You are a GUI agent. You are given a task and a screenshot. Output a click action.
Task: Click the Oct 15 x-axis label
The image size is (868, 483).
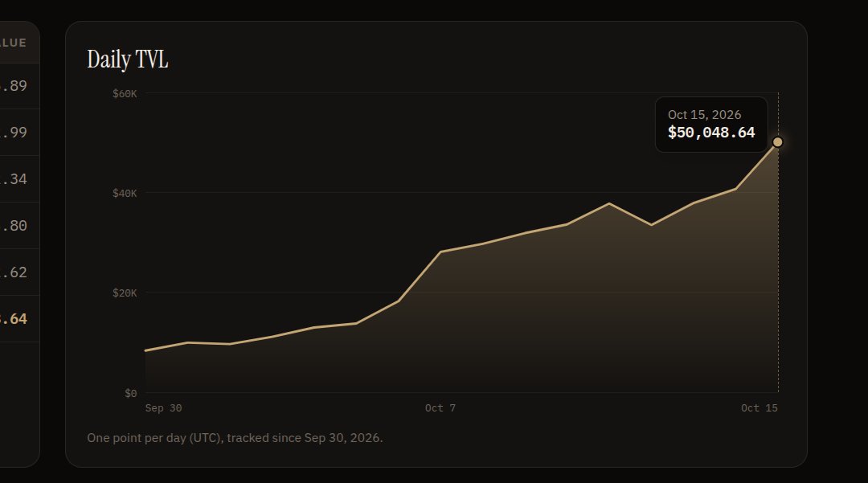click(x=759, y=407)
